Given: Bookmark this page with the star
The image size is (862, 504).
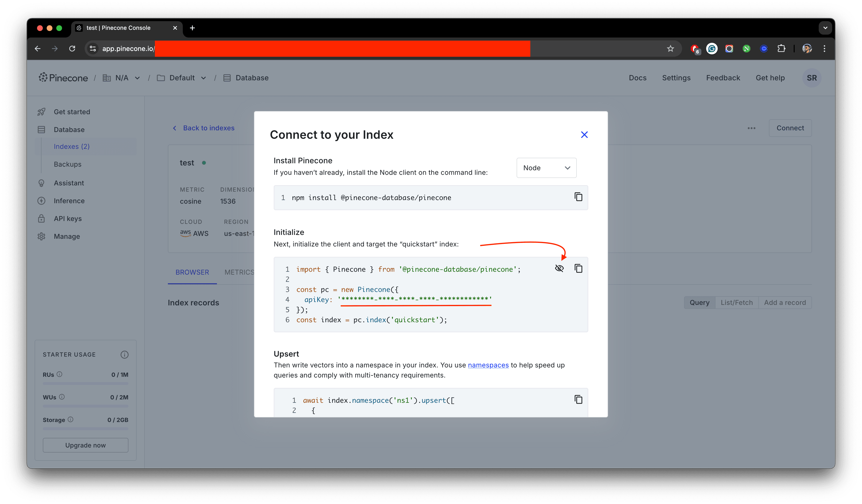Looking at the screenshot, I should coord(670,49).
